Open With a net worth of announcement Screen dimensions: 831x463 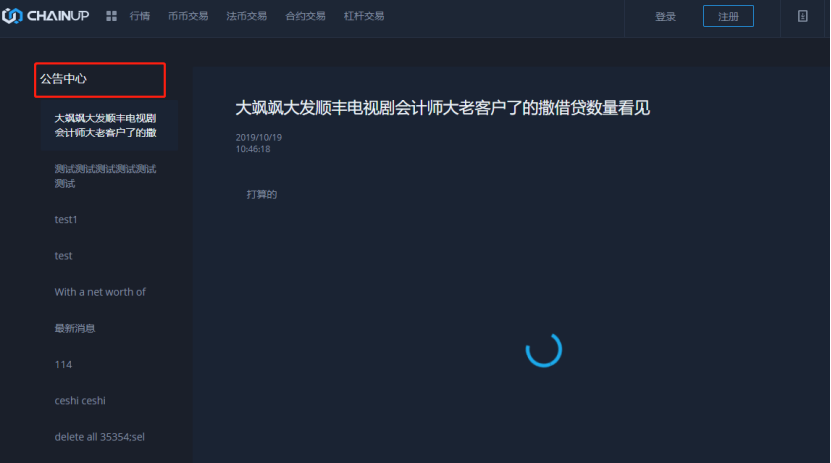(100, 292)
